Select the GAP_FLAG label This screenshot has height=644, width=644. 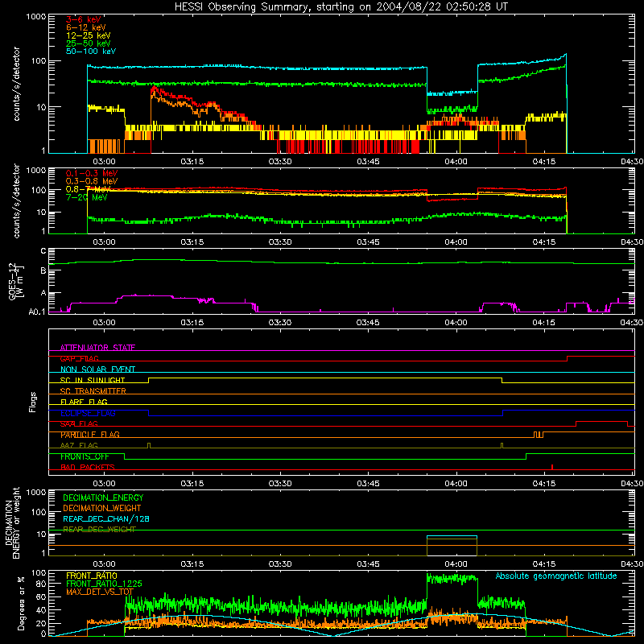tap(79, 358)
